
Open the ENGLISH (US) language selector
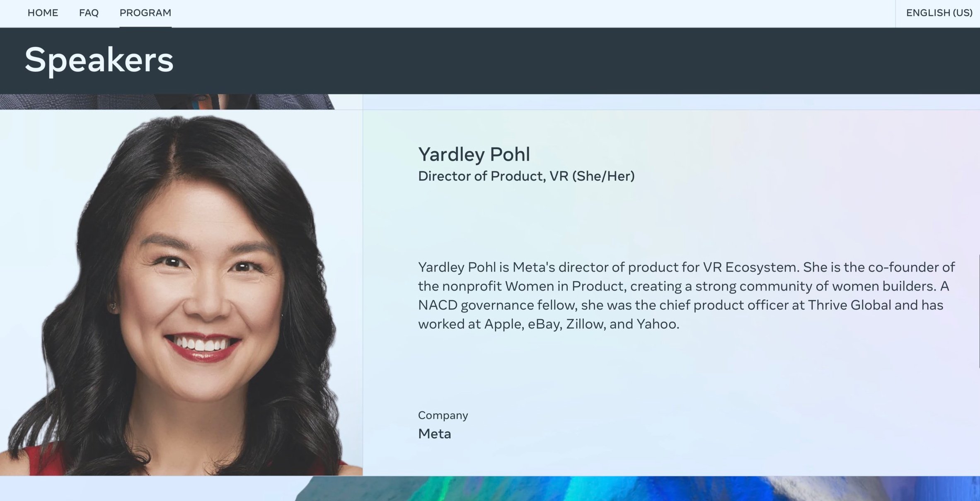click(939, 13)
